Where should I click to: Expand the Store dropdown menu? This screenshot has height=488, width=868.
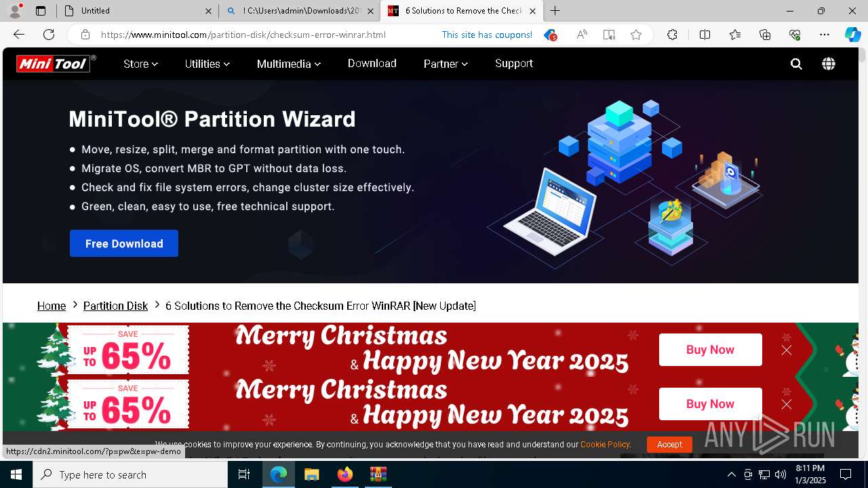click(140, 64)
